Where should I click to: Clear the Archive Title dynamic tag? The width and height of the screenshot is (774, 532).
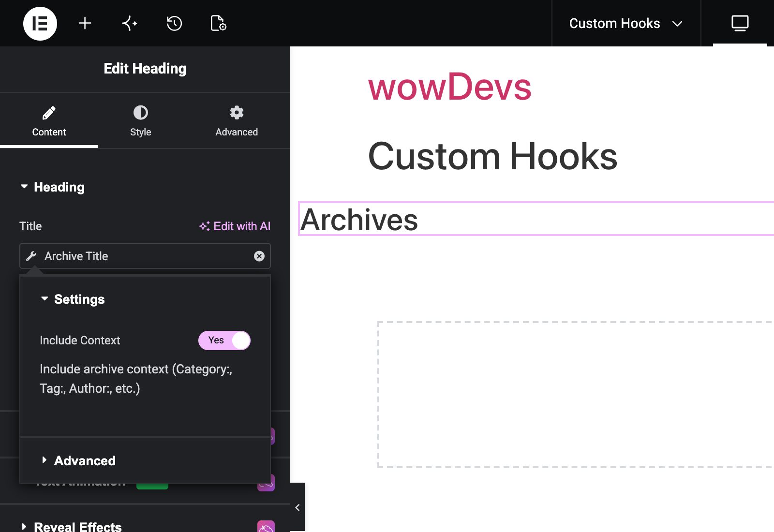pyautogui.click(x=259, y=256)
